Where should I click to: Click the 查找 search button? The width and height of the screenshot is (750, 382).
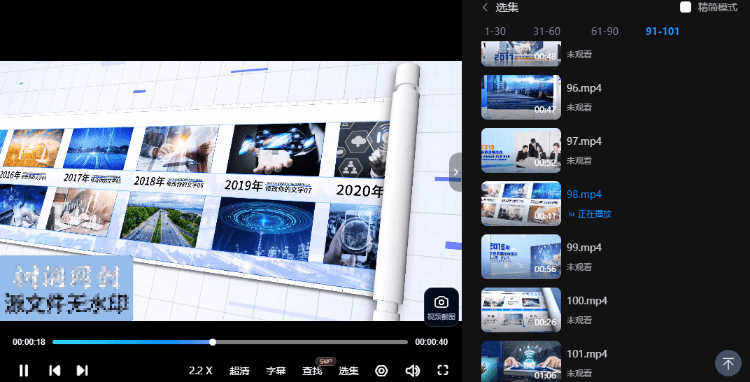pyautogui.click(x=312, y=371)
